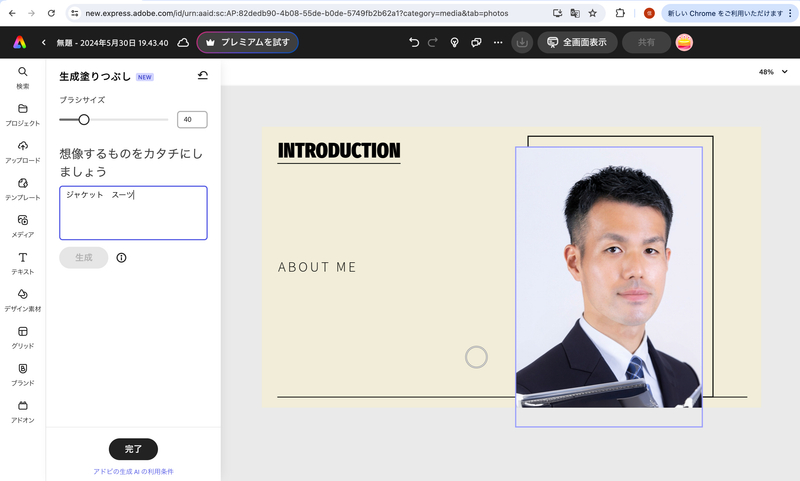Open Chrome extensions puzzle icon
800x481 pixels.
(x=620, y=13)
